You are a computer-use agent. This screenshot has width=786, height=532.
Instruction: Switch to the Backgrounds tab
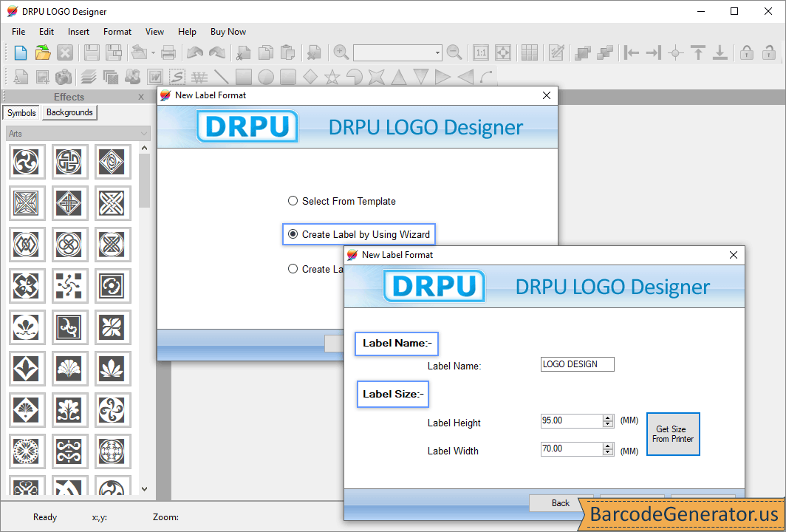(x=69, y=112)
